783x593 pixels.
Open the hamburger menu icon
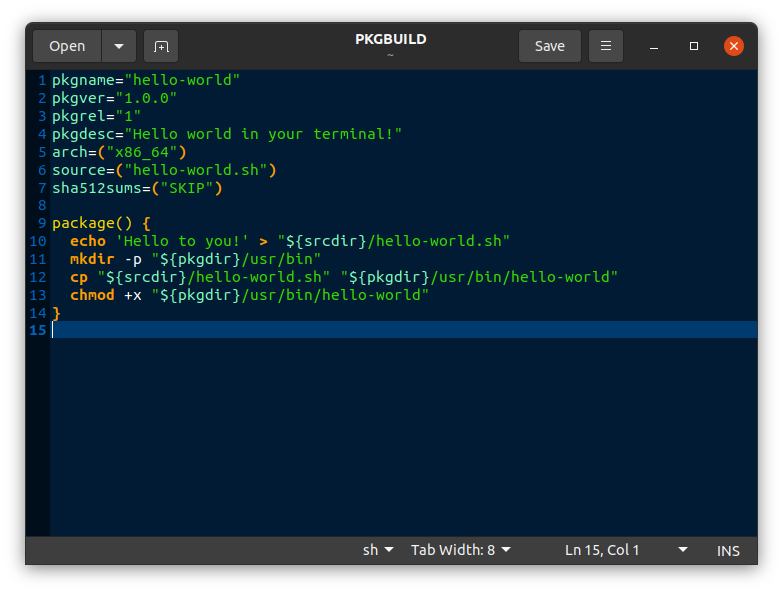606,46
